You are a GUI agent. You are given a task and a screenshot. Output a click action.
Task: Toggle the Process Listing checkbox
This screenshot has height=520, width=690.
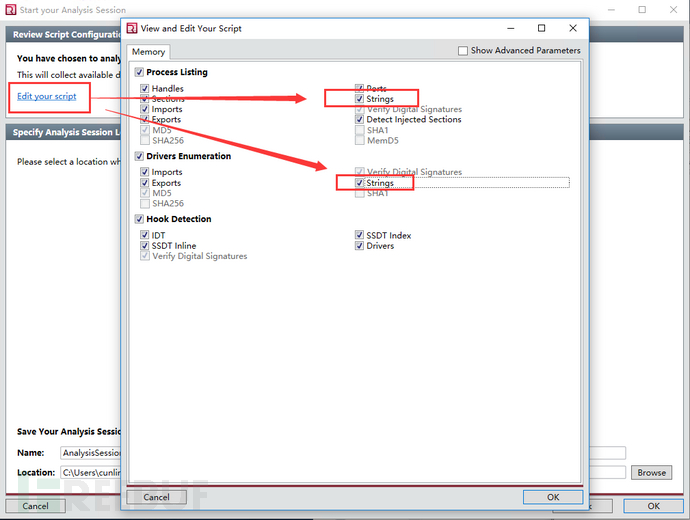pyautogui.click(x=139, y=72)
